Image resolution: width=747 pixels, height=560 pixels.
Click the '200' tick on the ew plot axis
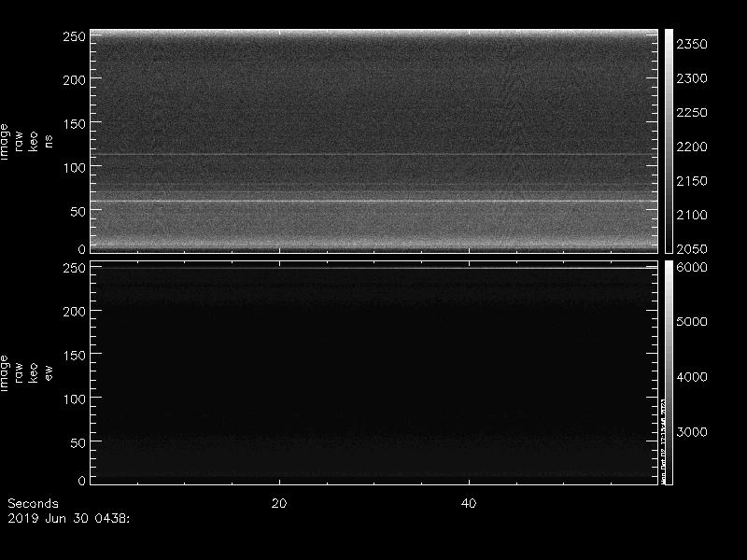click(74, 312)
